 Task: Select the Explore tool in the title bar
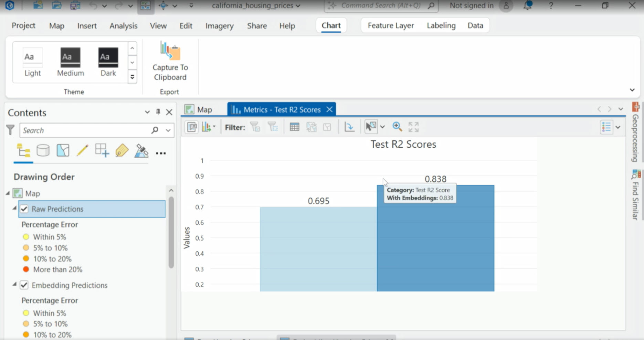pos(163,6)
